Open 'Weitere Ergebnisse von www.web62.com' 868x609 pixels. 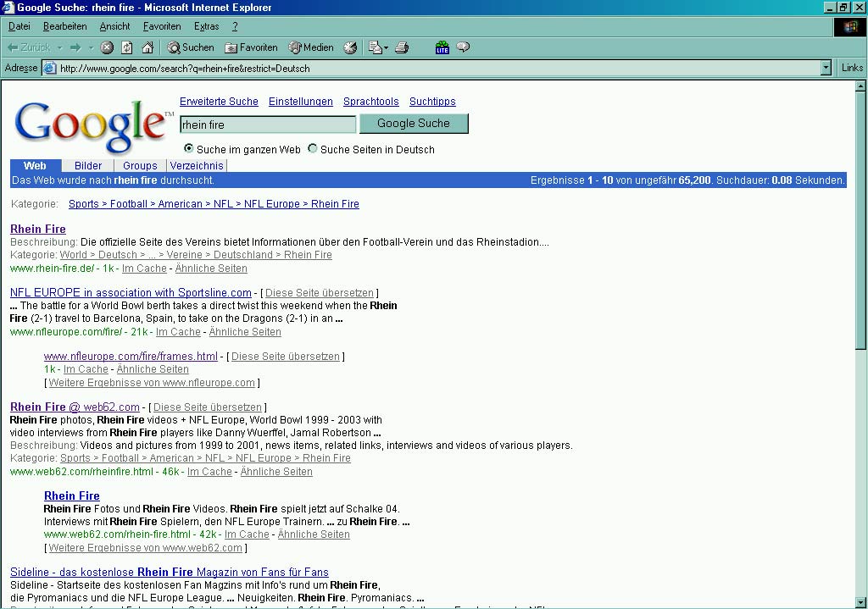[x=146, y=548]
